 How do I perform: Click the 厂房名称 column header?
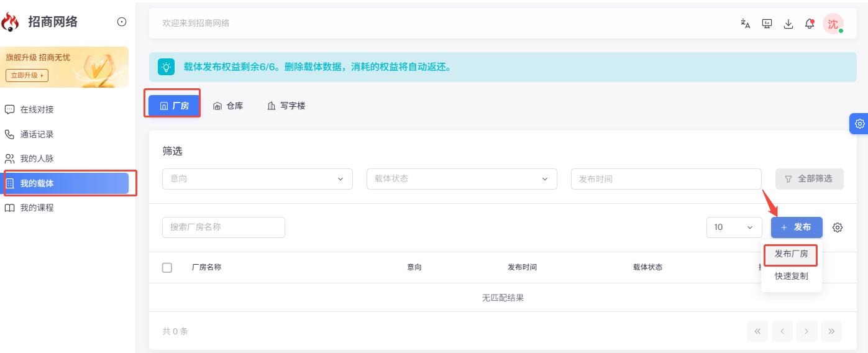pyautogui.click(x=206, y=267)
